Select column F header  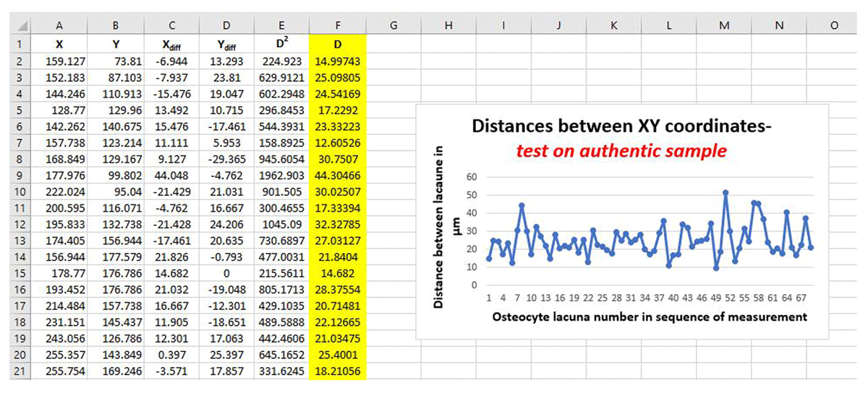click(x=337, y=26)
